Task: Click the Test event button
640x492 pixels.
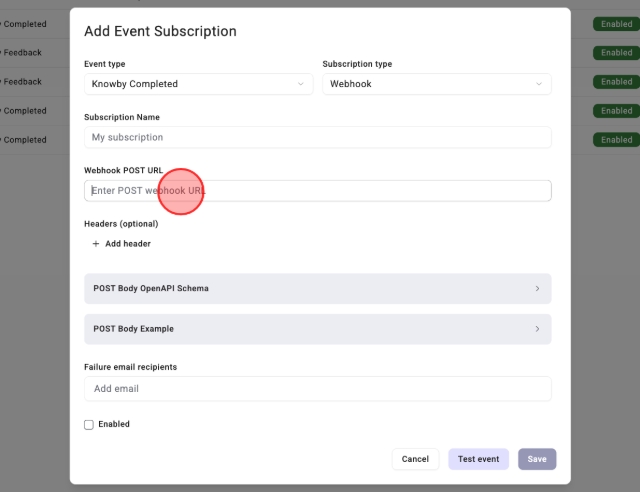Action: pyautogui.click(x=478, y=459)
